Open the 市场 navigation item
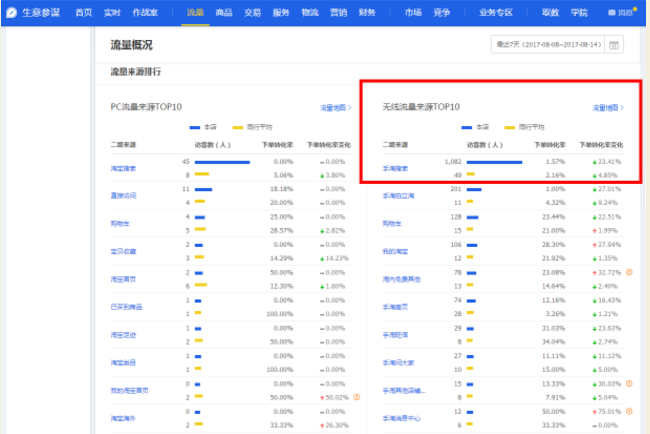Screen dimensions: 650x434 [x=413, y=12]
